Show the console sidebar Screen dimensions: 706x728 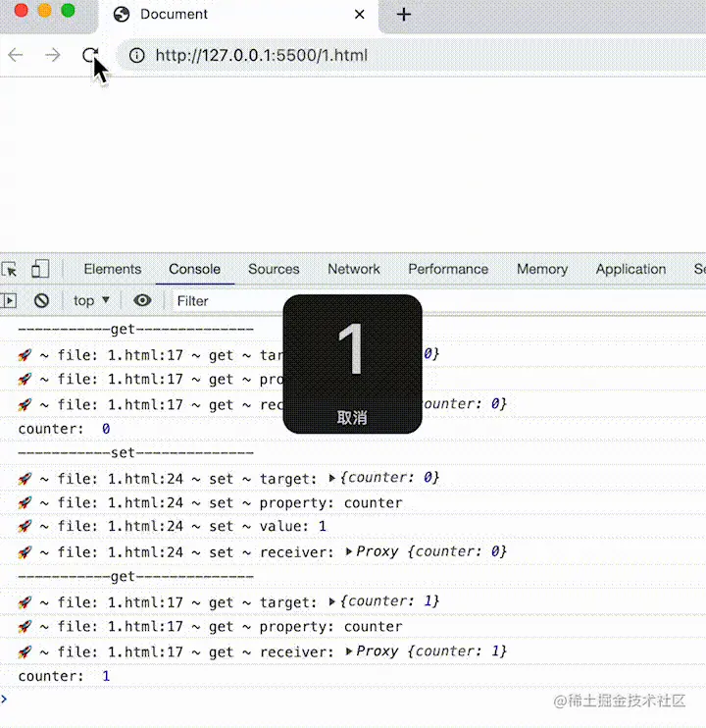pyautogui.click(x=9, y=301)
